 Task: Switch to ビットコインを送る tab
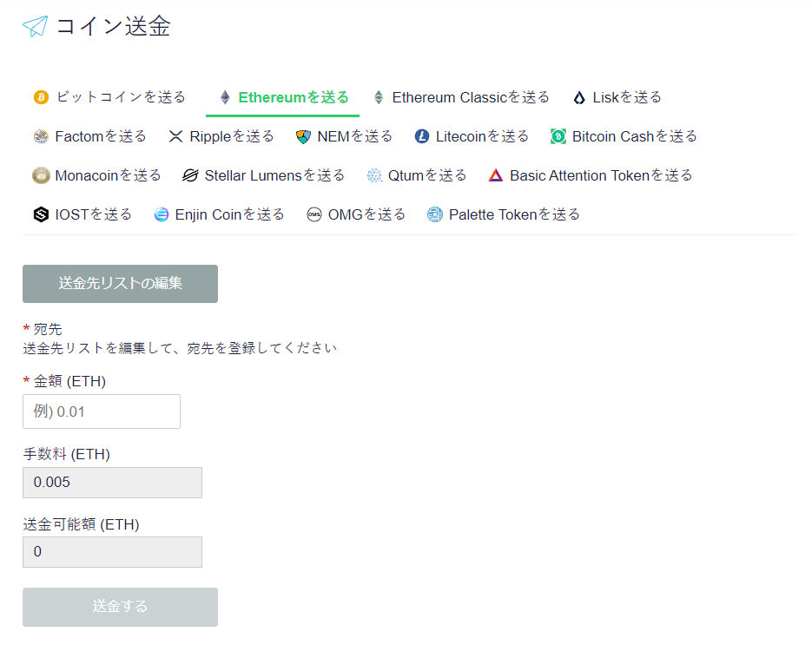(109, 97)
